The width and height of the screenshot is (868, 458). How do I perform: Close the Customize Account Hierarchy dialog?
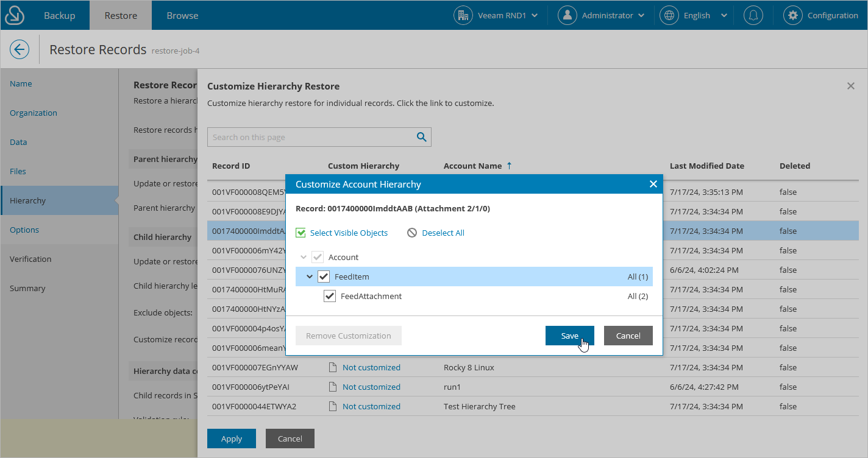(653, 184)
